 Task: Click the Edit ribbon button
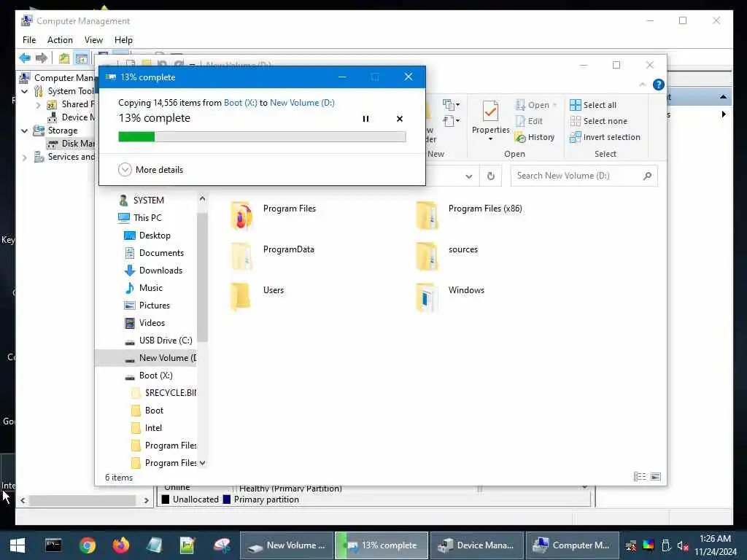pos(529,121)
